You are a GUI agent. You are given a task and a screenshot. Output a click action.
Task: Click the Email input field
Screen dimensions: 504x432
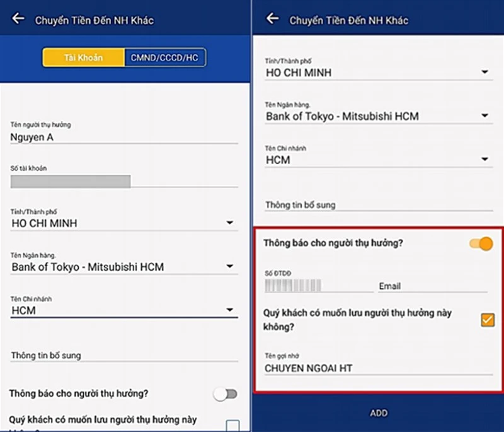[433, 286]
